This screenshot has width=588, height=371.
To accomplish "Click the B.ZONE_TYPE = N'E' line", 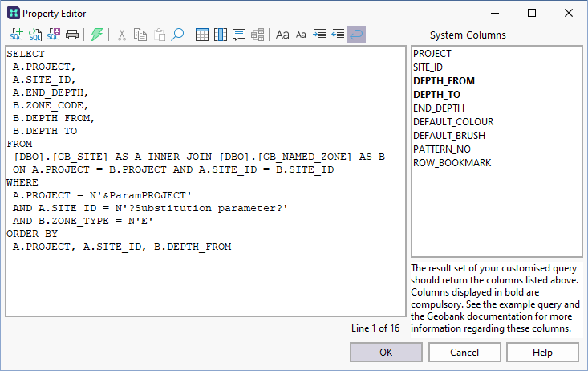I will pyautogui.click(x=83, y=221).
